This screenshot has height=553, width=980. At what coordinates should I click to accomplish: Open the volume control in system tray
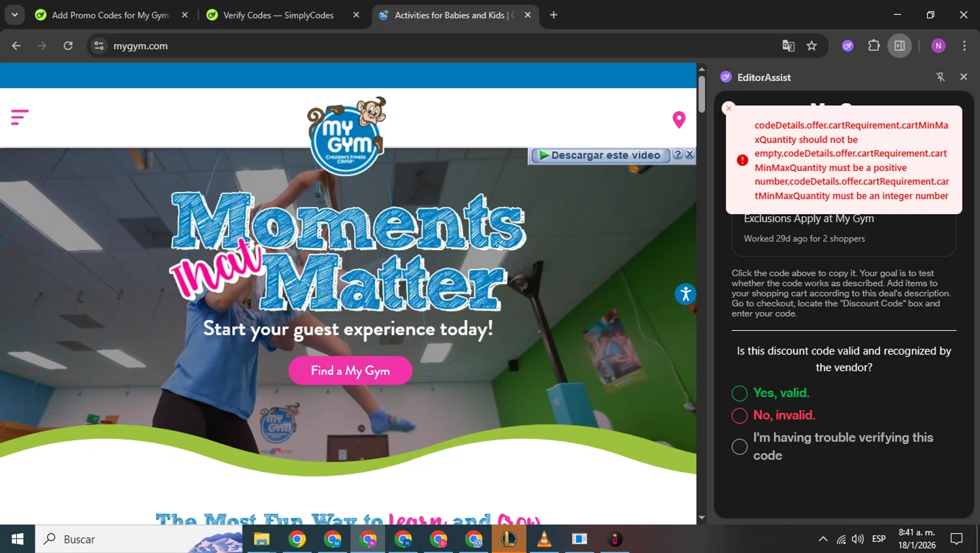tap(858, 539)
